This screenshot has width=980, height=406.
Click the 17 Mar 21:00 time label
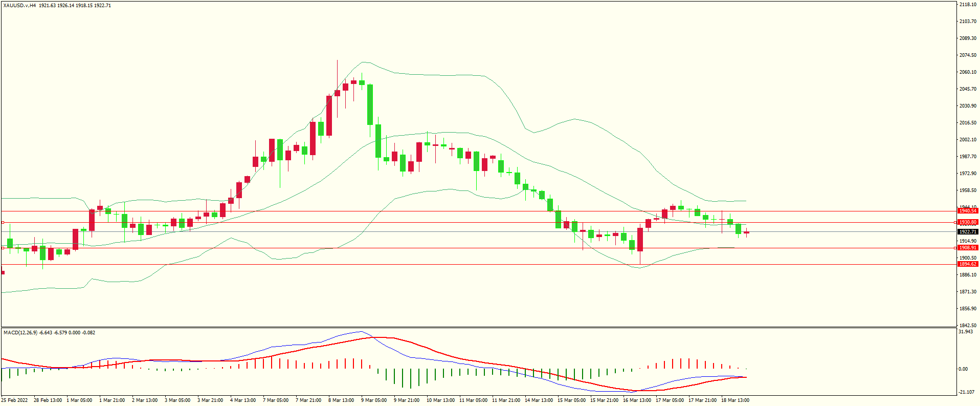pyautogui.click(x=702, y=400)
